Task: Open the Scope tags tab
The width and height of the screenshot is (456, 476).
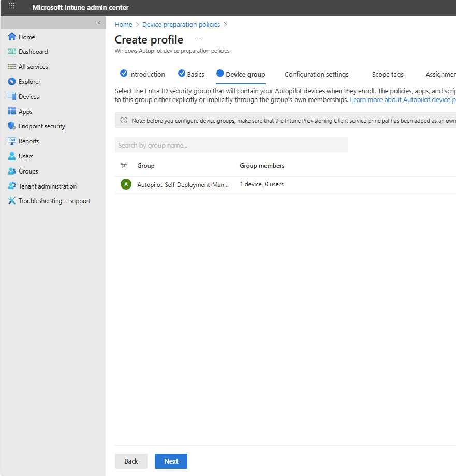Action: pyautogui.click(x=387, y=74)
